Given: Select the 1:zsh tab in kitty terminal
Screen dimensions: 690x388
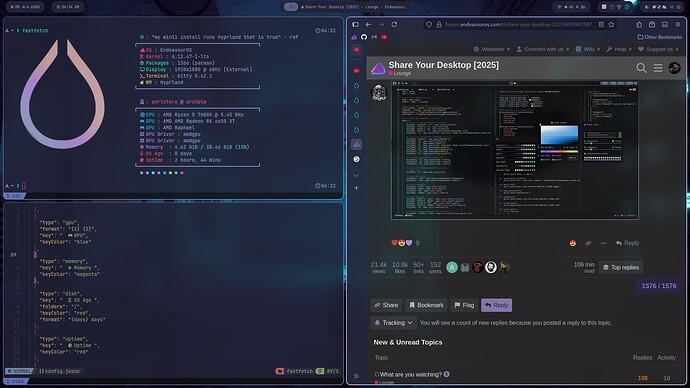Looking at the screenshot, I should [x=15, y=196].
